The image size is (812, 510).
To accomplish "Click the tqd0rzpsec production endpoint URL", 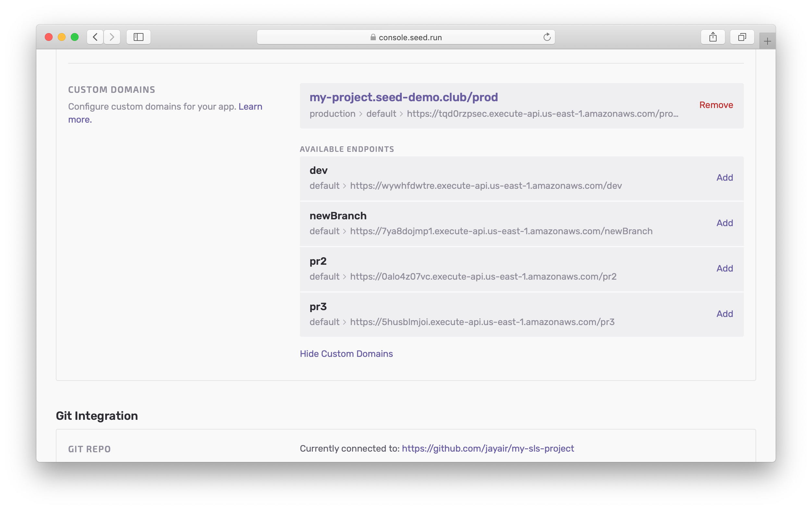I will 543,114.
